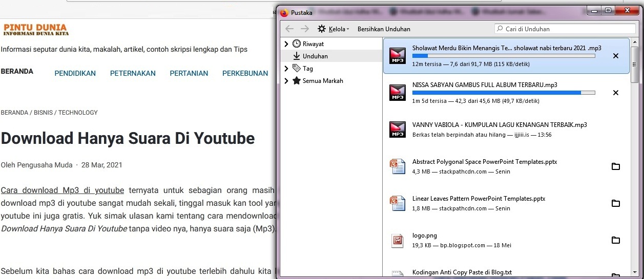Screen dimensions: 644x279
Task: Click the Tag label icon
Action: pos(296,68)
